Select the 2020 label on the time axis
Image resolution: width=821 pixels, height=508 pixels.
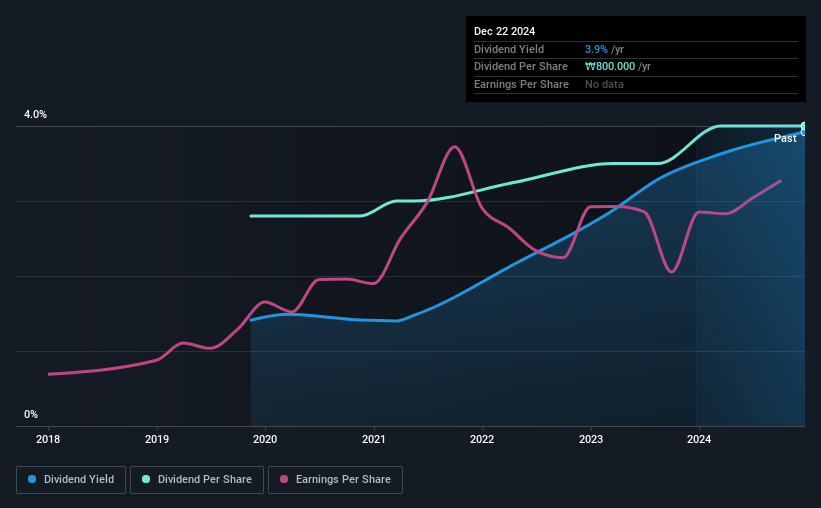coord(265,439)
